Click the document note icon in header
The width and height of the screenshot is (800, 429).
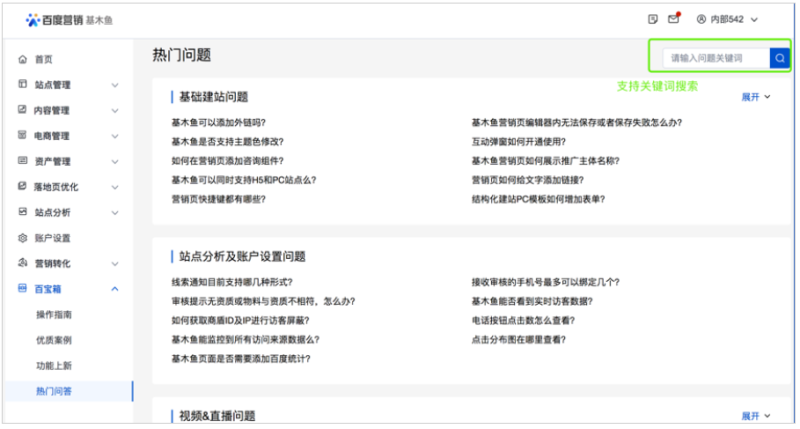point(653,19)
